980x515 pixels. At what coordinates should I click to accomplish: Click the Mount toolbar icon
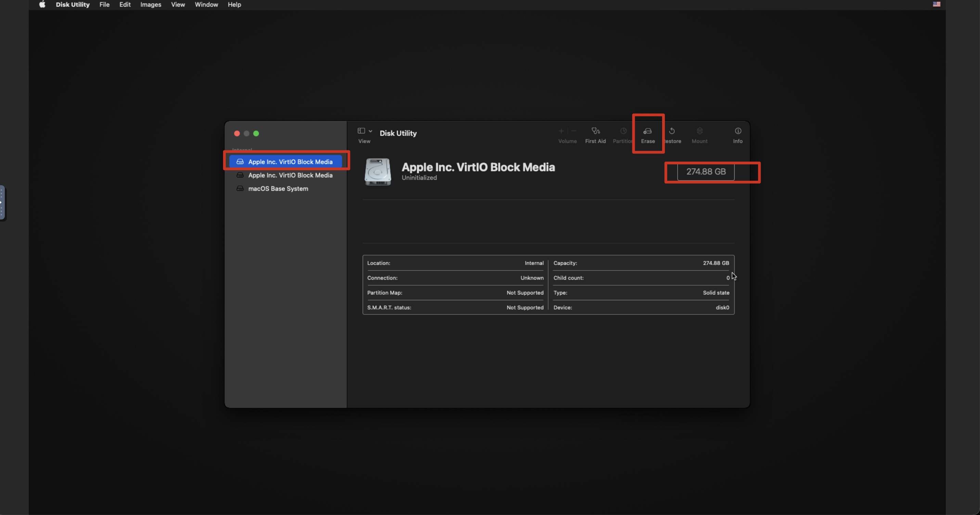click(x=699, y=131)
